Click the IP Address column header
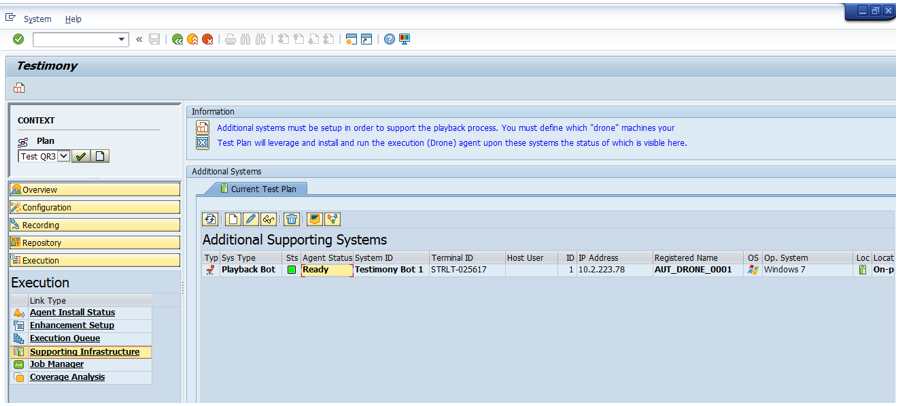Viewport: 899px width, 406px height. [x=615, y=258]
